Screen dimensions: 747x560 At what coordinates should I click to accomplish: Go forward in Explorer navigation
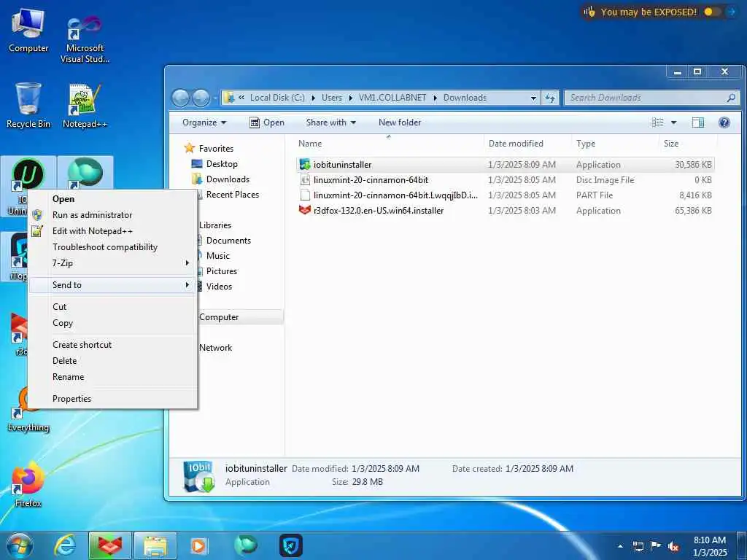[x=201, y=98]
